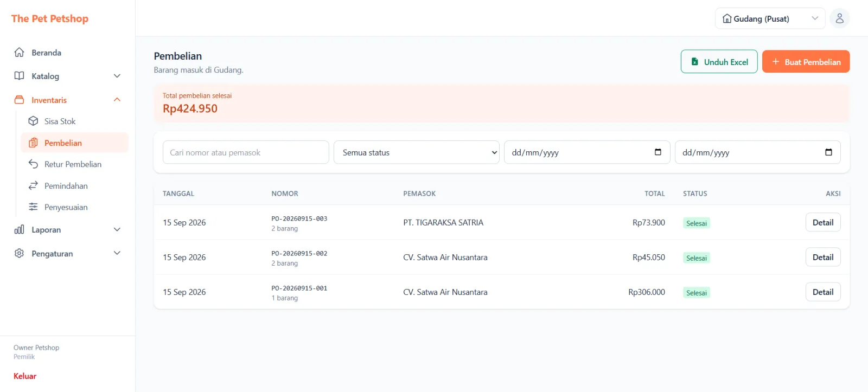Click the NOMOR column header
The width and height of the screenshot is (868, 392).
285,194
